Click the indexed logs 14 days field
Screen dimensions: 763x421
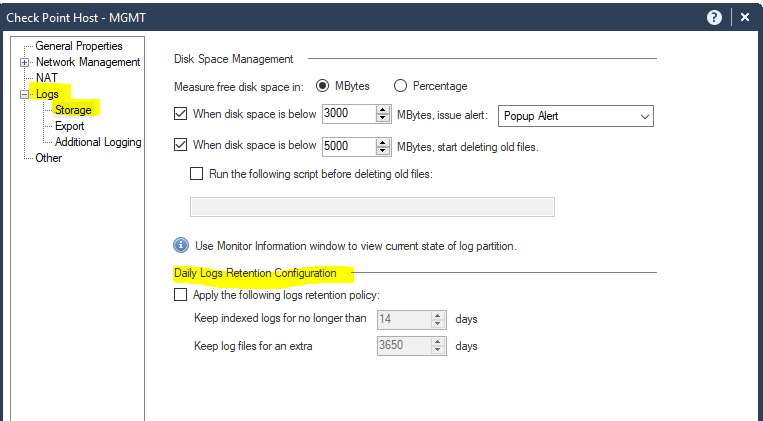(404, 319)
